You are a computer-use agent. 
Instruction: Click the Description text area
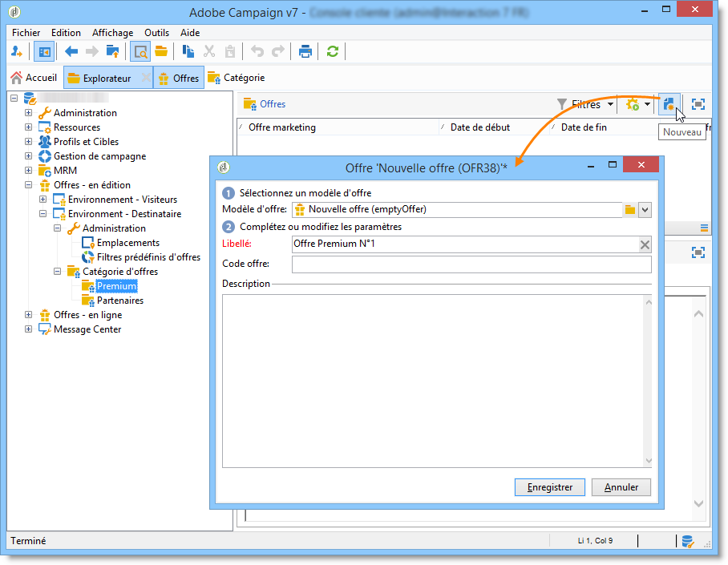(433, 381)
